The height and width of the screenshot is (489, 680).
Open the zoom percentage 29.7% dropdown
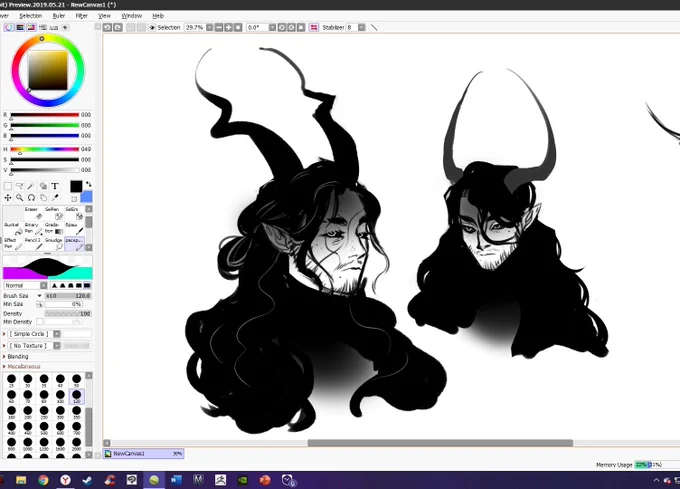209,27
